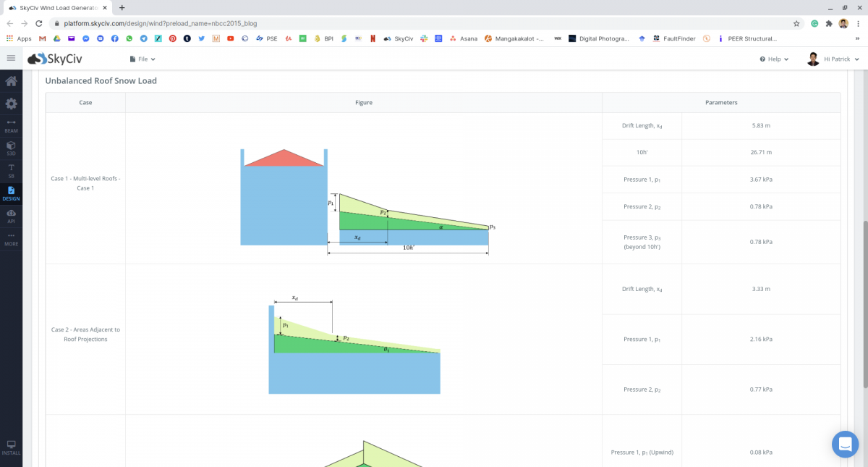Show more bookmarks via the overflow chevron
The width and height of the screenshot is (868, 467).
coord(857,38)
